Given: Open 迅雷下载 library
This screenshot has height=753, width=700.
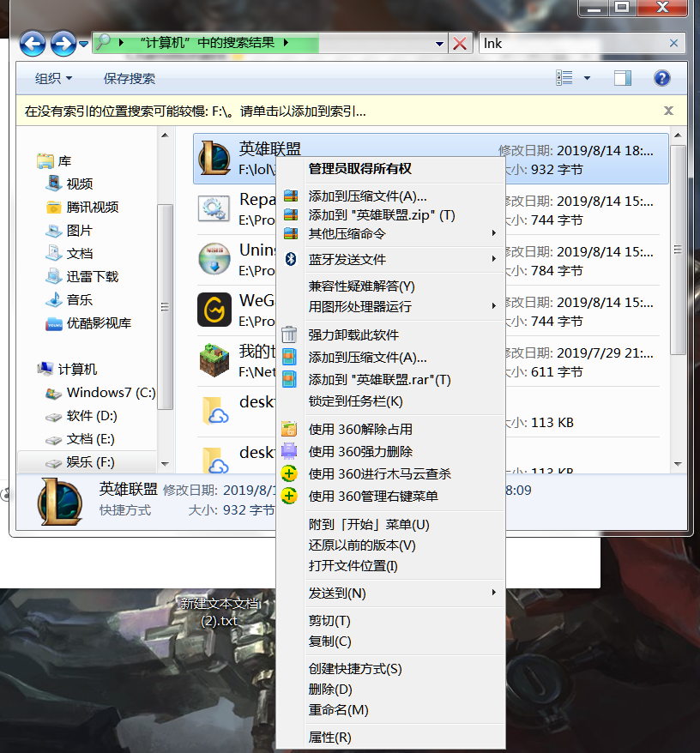Looking at the screenshot, I should 82,277.
